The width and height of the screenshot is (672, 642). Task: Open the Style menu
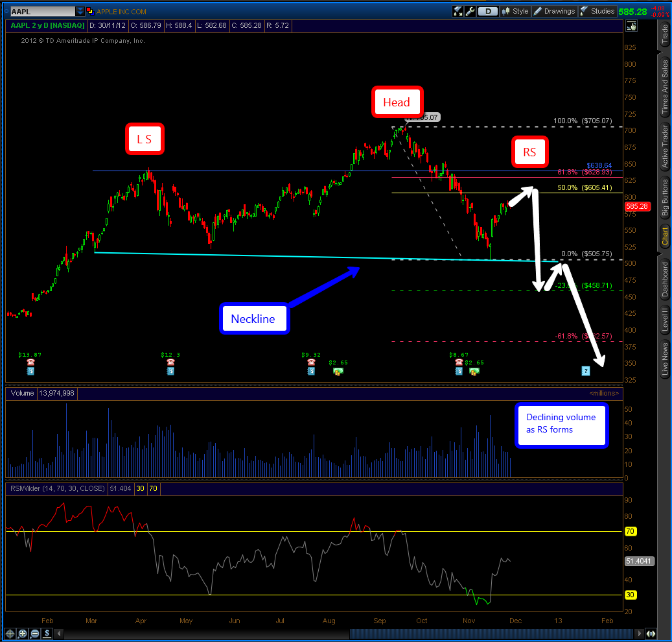point(516,12)
